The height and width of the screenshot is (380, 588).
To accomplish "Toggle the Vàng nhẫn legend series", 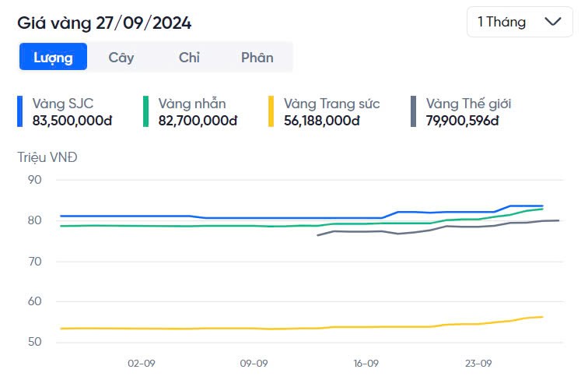I will tap(192, 104).
